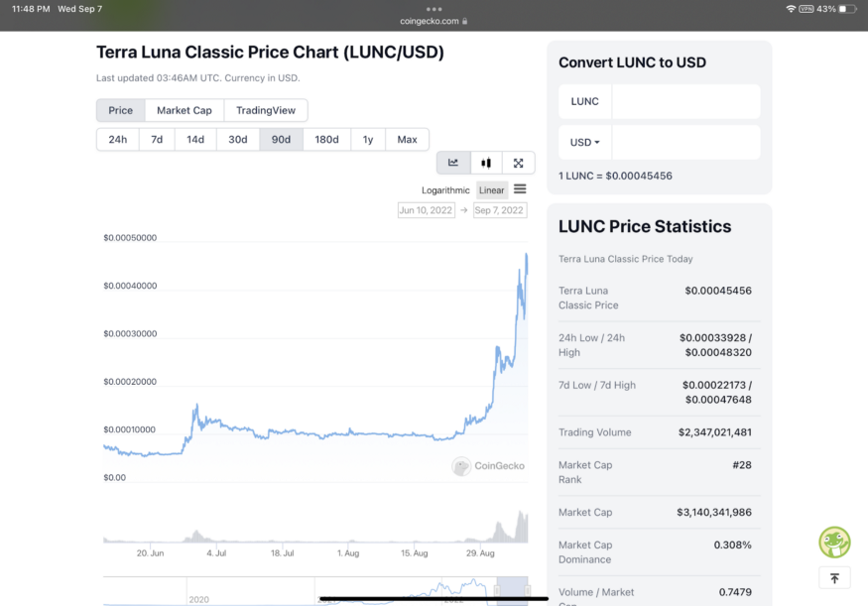Viewport: 868px width, 606px height.
Task: Select the 30d time range
Action: point(238,140)
